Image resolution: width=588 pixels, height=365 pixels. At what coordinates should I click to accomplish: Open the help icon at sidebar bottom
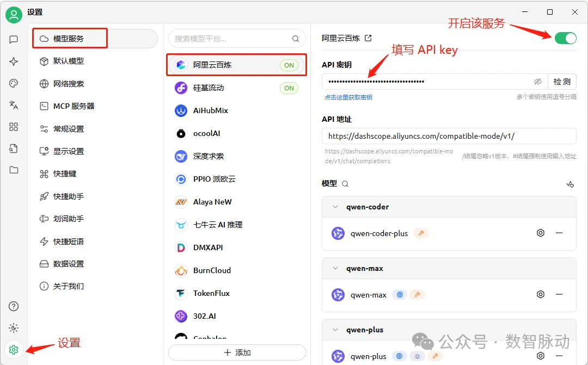14,306
